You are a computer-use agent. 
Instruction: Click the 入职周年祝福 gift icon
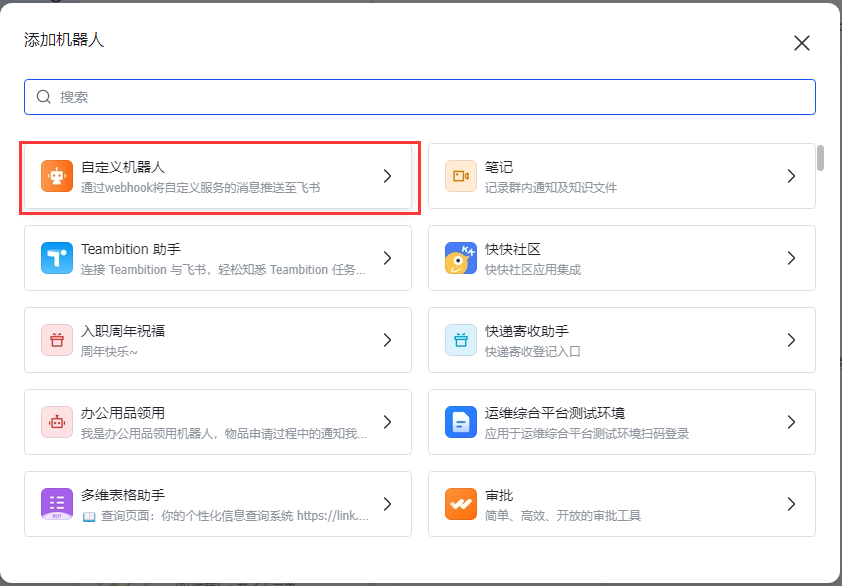[x=57, y=340]
